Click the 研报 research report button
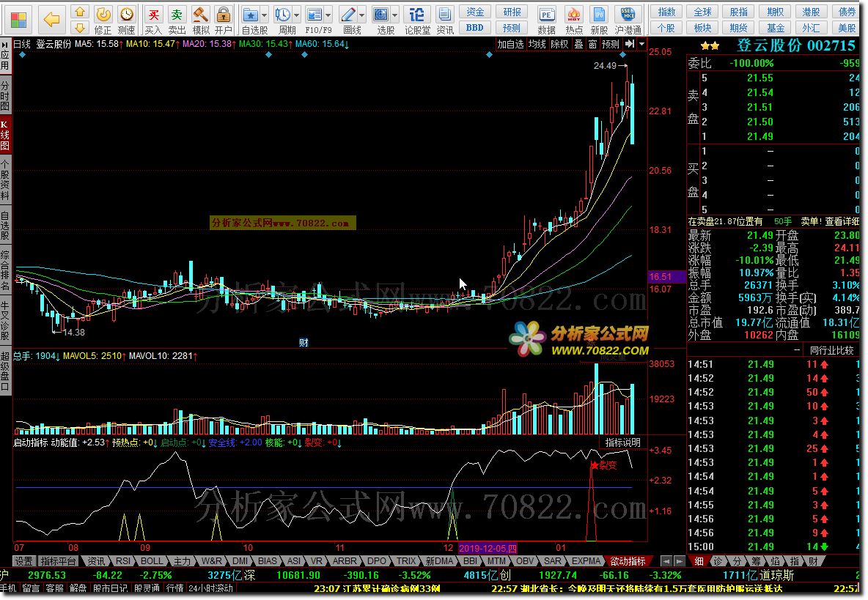868x600 pixels. point(512,12)
